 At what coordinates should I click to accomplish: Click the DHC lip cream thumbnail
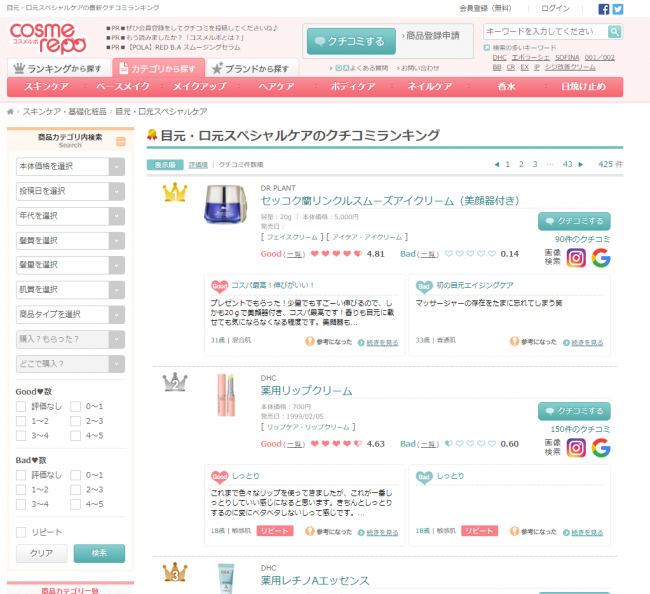226,395
